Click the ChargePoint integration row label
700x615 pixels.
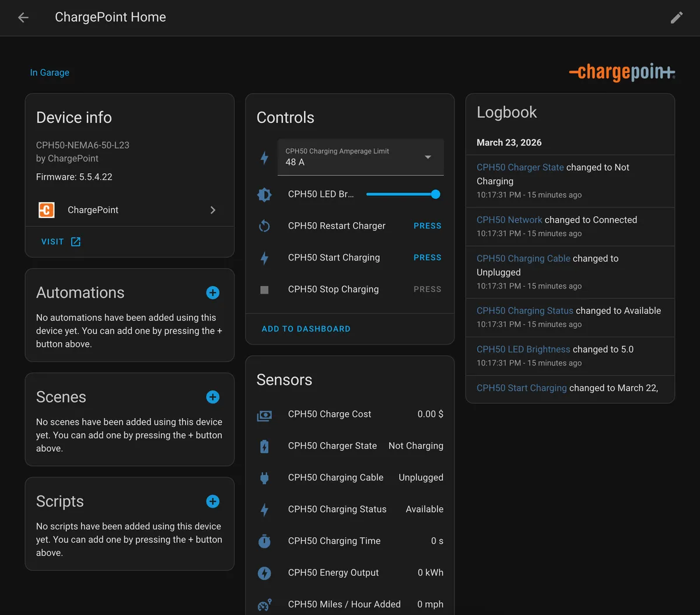coord(93,210)
